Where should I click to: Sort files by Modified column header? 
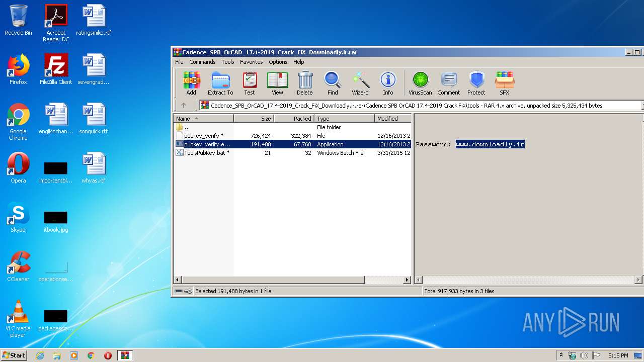tap(393, 119)
